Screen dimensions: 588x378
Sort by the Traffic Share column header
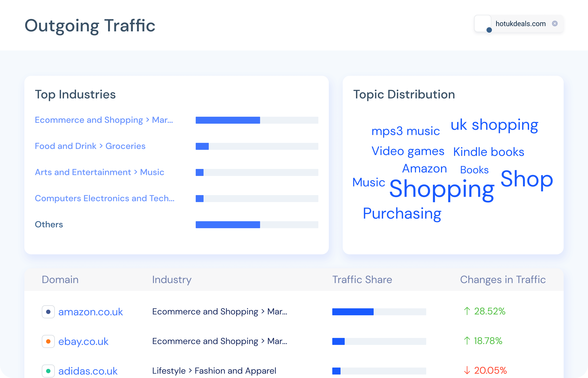tap(362, 280)
